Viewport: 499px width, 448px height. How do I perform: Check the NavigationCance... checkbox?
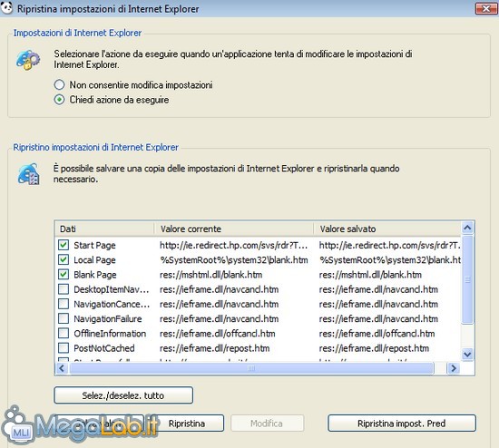click(64, 304)
